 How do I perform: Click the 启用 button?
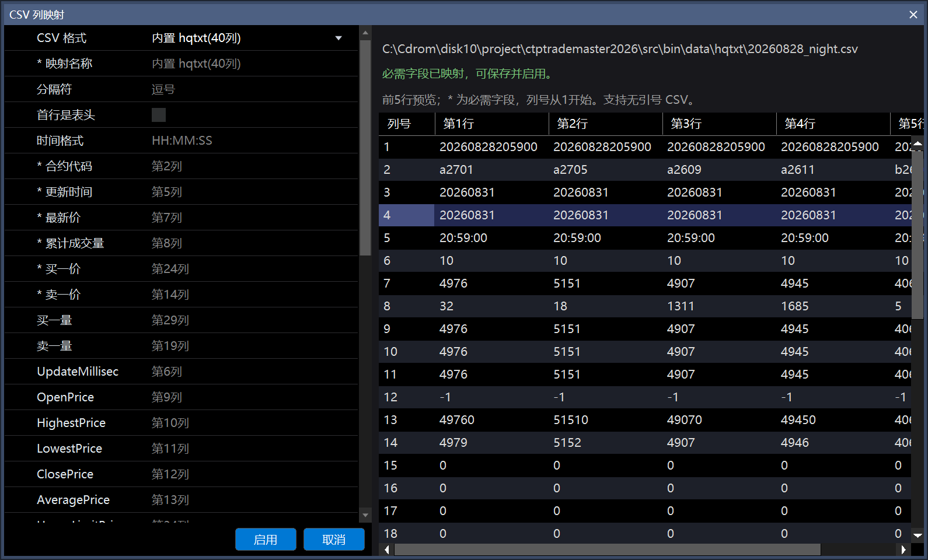click(266, 540)
